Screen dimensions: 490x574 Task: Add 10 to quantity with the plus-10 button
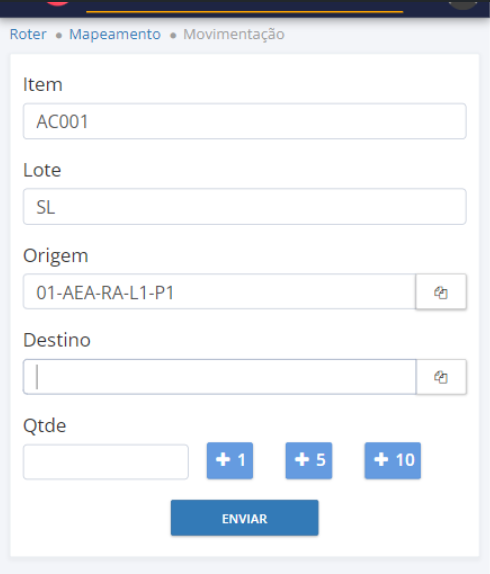[x=393, y=460]
